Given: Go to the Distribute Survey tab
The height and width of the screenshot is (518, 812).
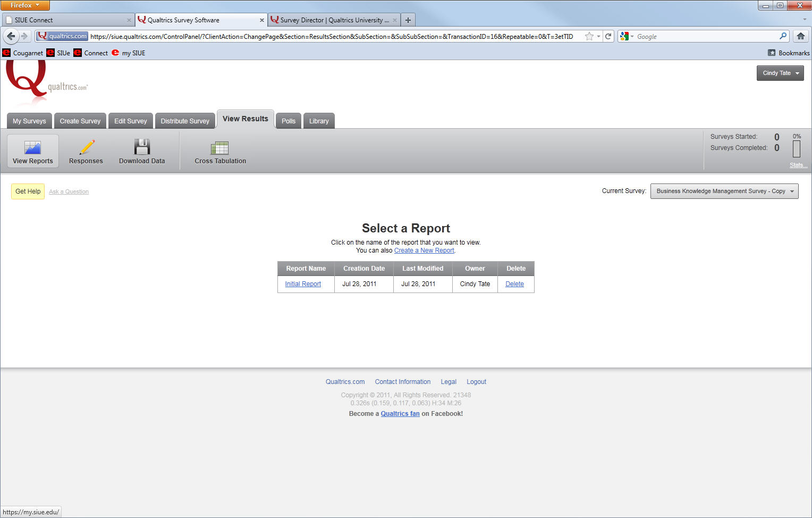Looking at the screenshot, I should pos(185,121).
